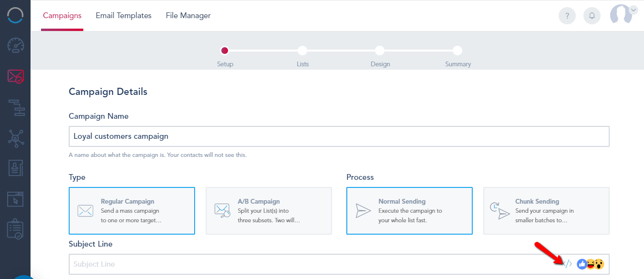
Task: Expand the account menu chevron
Action: click(634, 9)
